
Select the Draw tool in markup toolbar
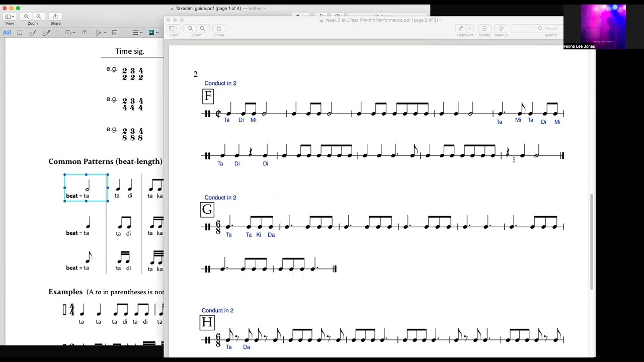[46, 33]
